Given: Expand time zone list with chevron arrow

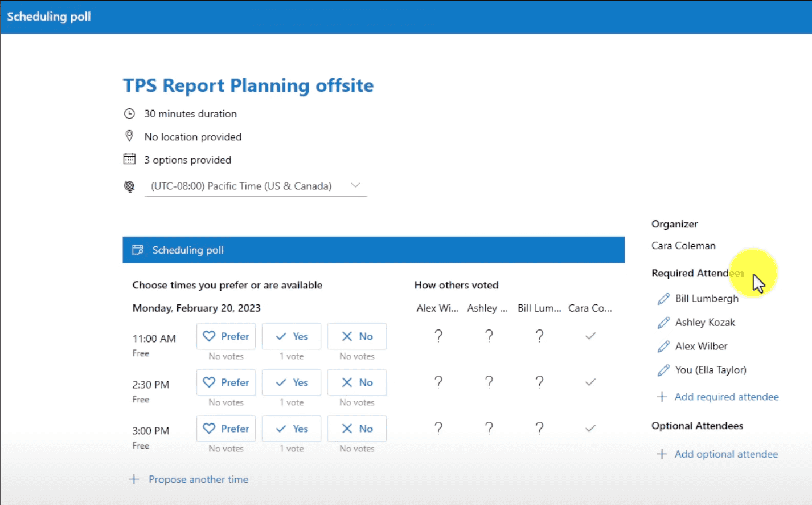Looking at the screenshot, I should click(355, 185).
